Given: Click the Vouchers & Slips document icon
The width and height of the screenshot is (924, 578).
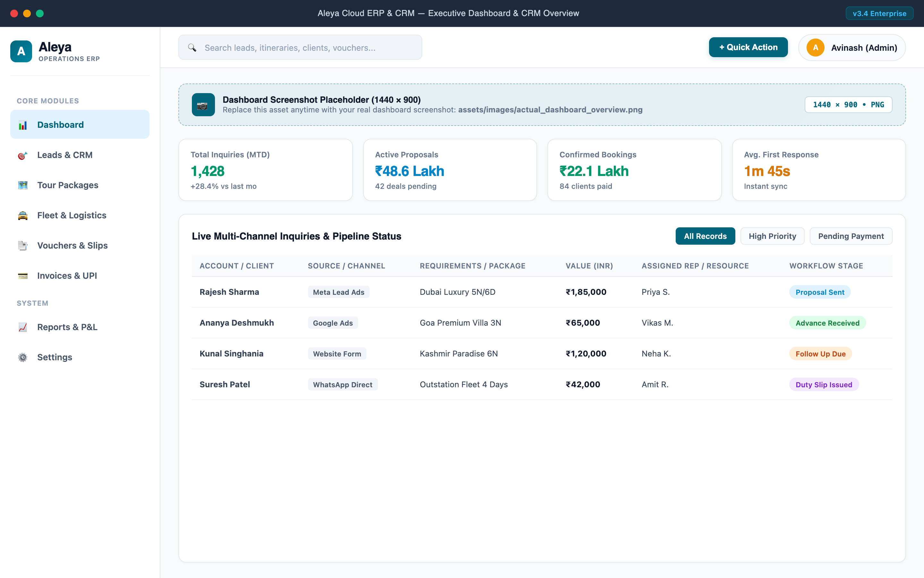Looking at the screenshot, I should (22, 246).
